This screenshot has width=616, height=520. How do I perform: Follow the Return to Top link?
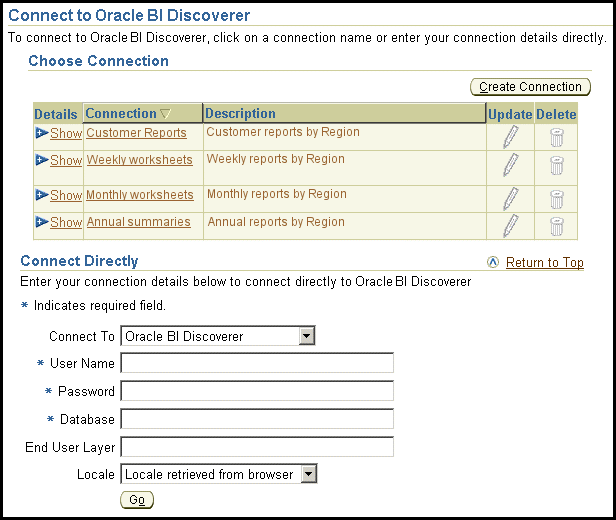544,262
